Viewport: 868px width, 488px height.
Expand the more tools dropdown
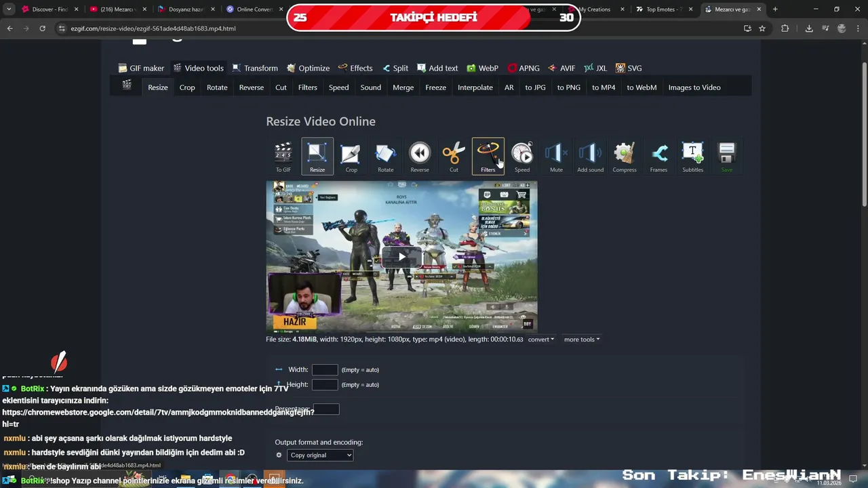(x=582, y=340)
